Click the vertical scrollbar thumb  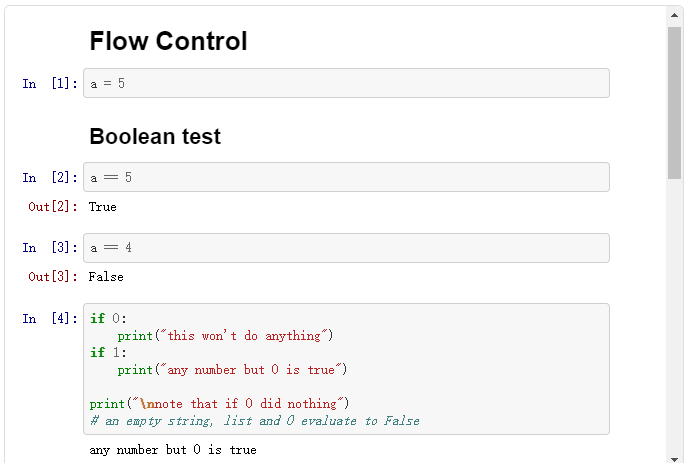click(674, 100)
